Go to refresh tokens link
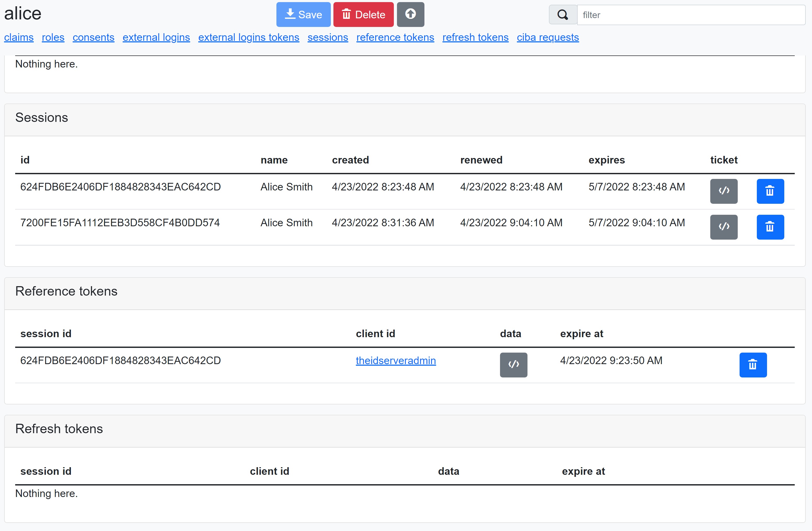This screenshot has height=531, width=812. click(475, 37)
